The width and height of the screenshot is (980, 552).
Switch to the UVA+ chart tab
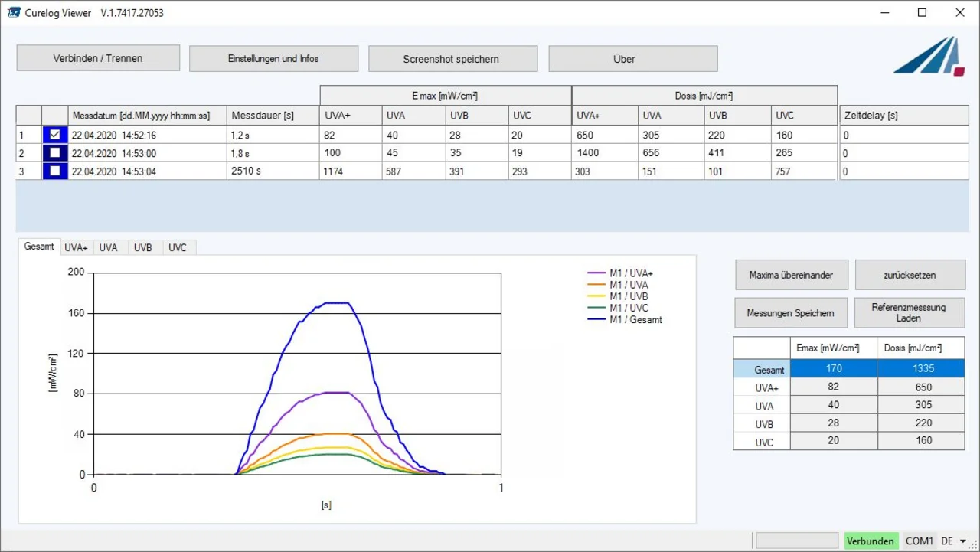(77, 248)
